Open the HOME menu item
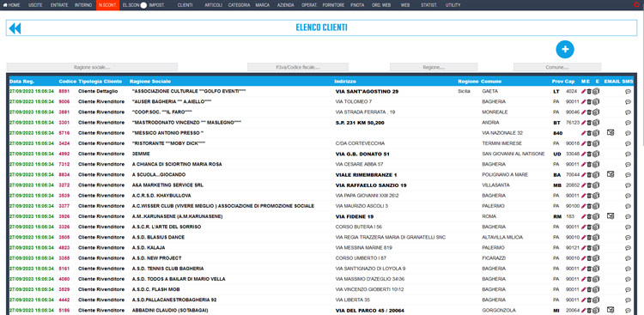 point(11,5)
